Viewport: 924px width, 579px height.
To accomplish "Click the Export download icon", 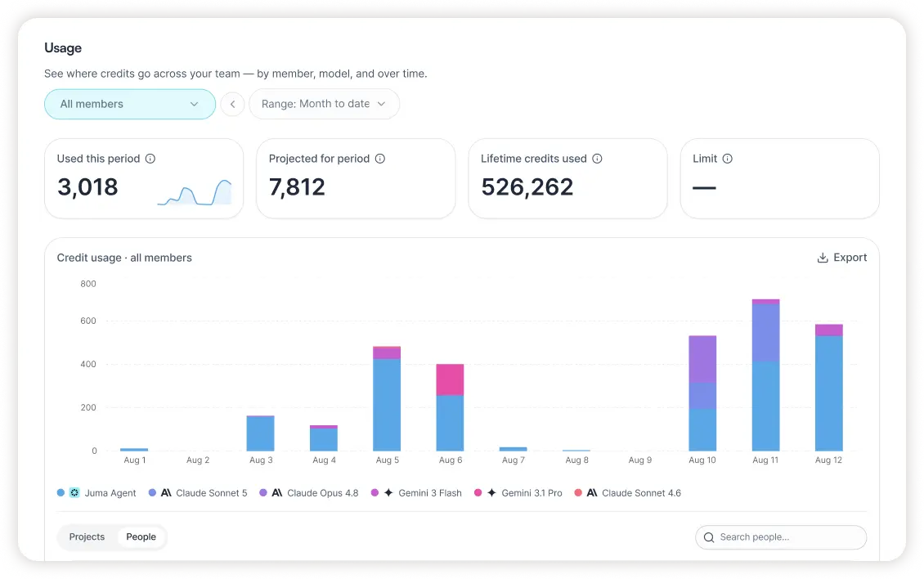I will 823,258.
